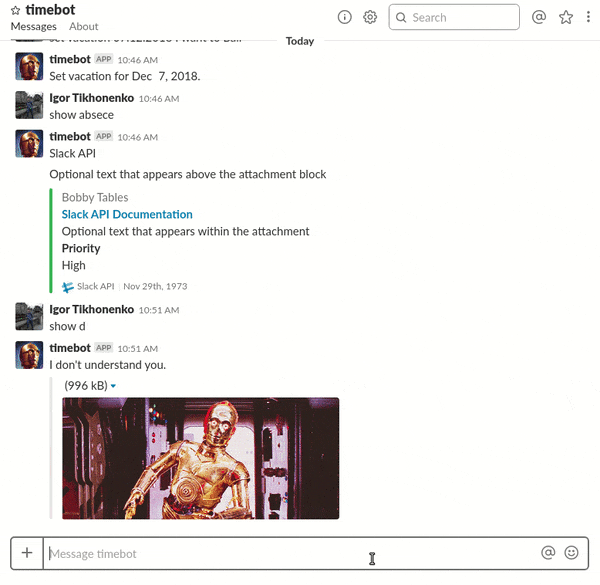Open timebot avatar on 'I don't understand you'
Viewport: 600px width, 585px height.
[29, 355]
